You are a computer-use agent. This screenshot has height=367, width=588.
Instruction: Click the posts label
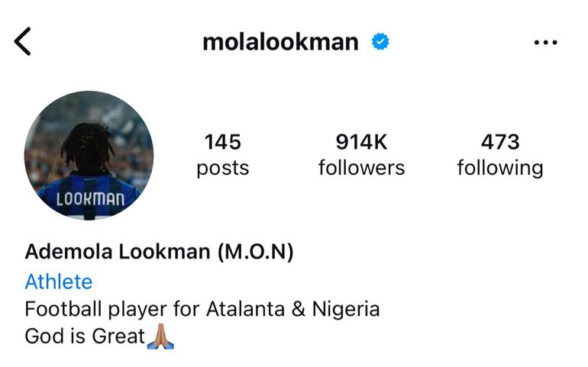tap(223, 169)
